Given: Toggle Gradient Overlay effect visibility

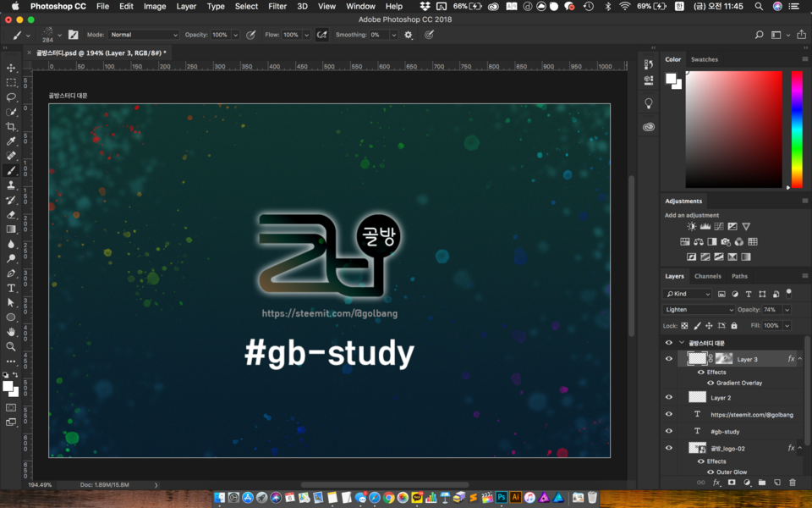Looking at the screenshot, I should 710,383.
